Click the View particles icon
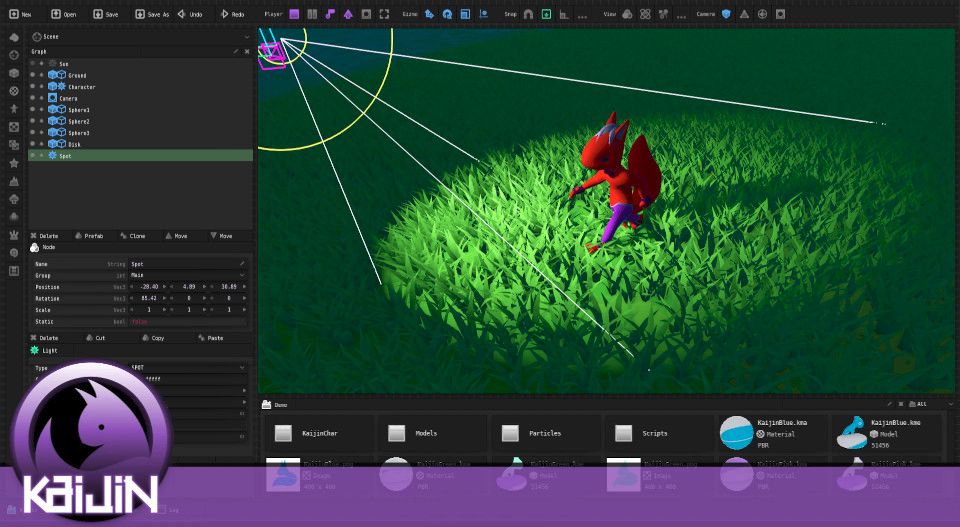Viewport: 960px width, 527px height. (x=663, y=13)
